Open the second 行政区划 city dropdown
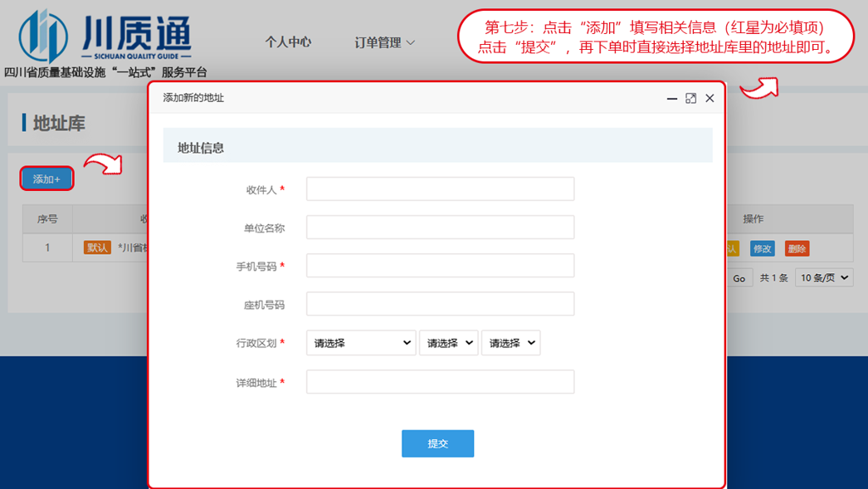 (x=448, y=343)
